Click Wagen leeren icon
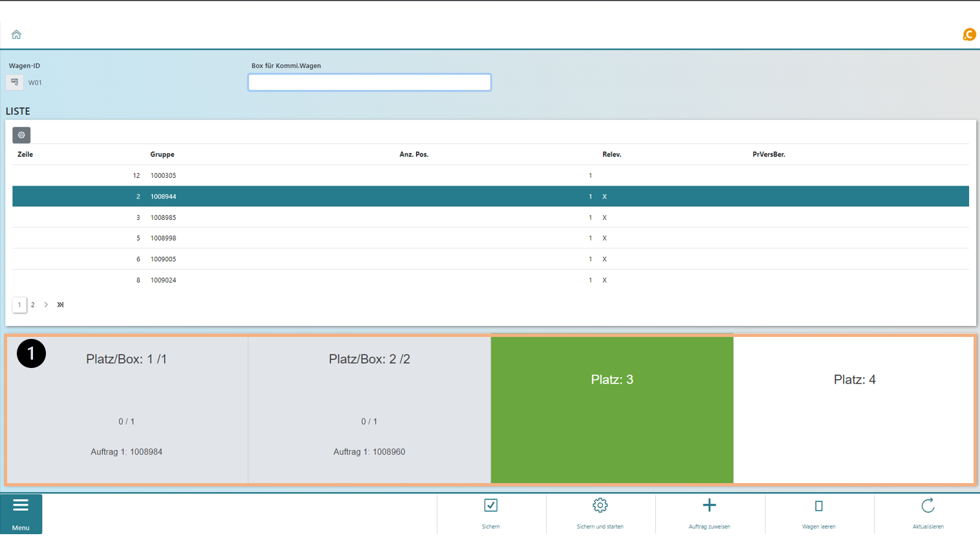Screen dimensions: 980x551 [818, 506]
